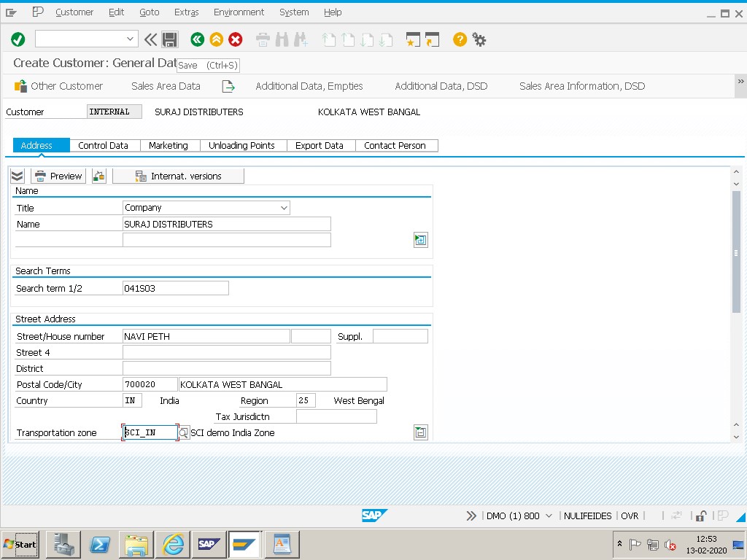
Task: Click the Region field 25
Action: (x=306, y=400)
